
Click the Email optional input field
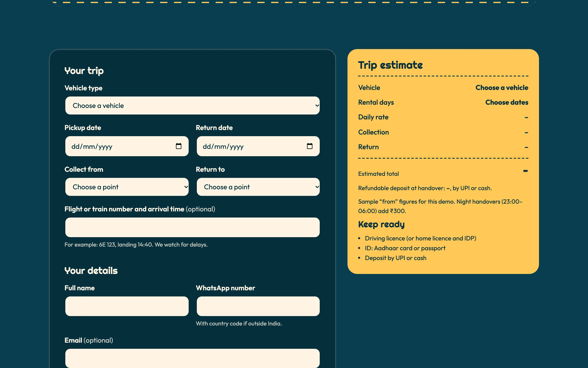(x=193, y=358)
